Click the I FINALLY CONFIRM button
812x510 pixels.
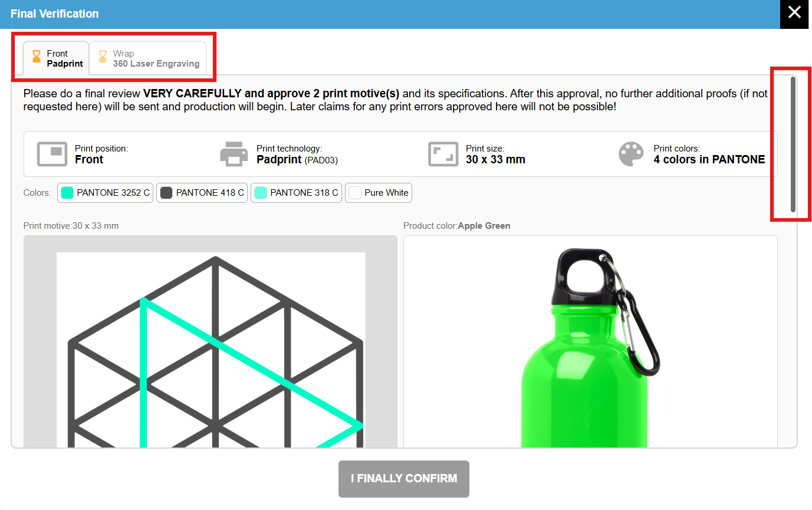coord(404,479)
